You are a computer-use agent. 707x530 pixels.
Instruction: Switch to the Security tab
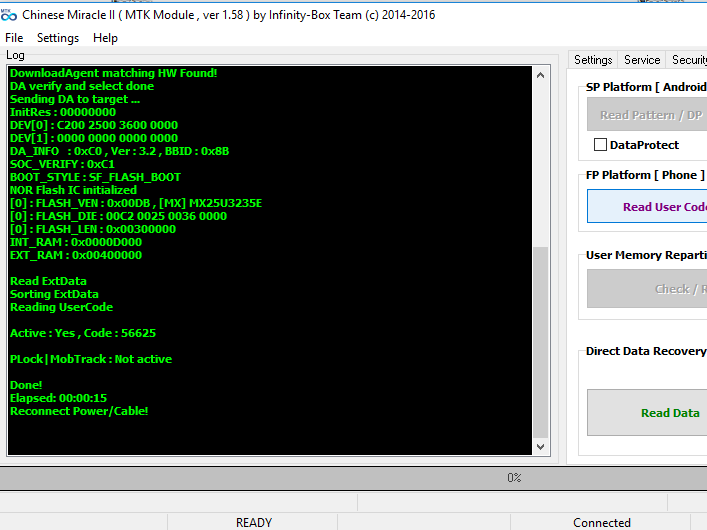click(688, 60)
